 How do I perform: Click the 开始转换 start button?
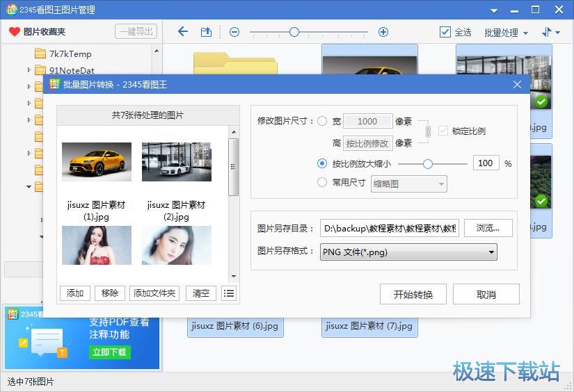click(413, 294)
